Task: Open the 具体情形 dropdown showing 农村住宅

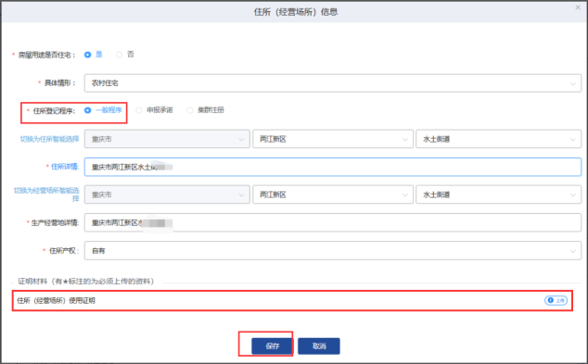Action: coord(333,83)
